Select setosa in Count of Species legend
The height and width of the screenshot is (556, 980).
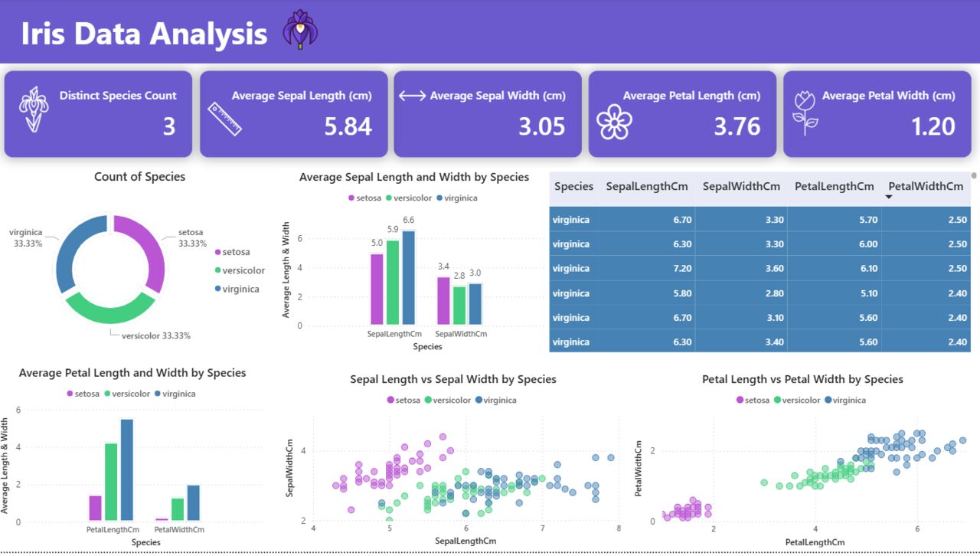233,252
